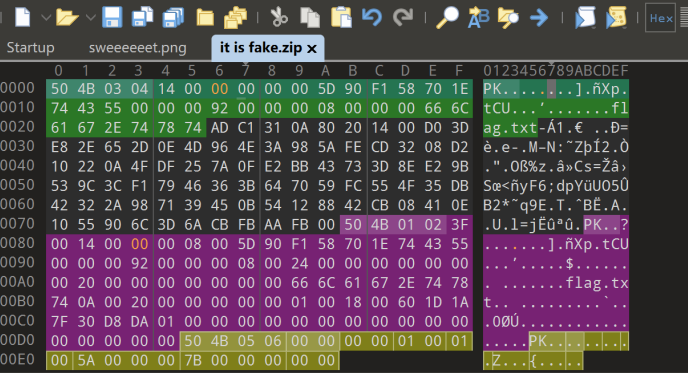The height and width of the screenshot is (373, 688).
Task: Click the hex column header 'A'
Action: click(x=325, y=71)
